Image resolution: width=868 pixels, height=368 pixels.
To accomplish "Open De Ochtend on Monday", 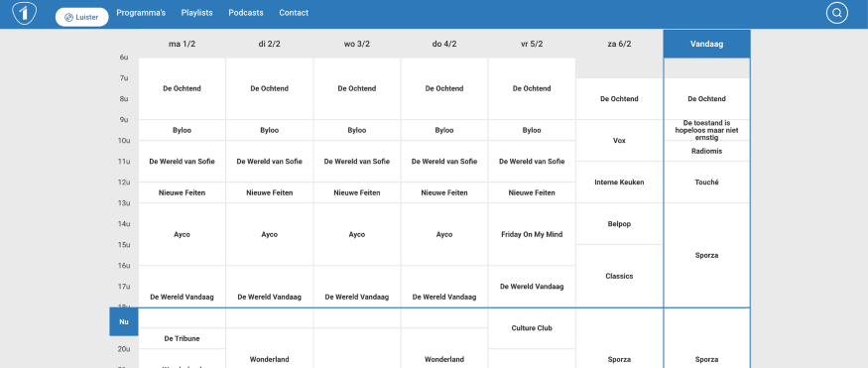I will (x=183, y=88).
